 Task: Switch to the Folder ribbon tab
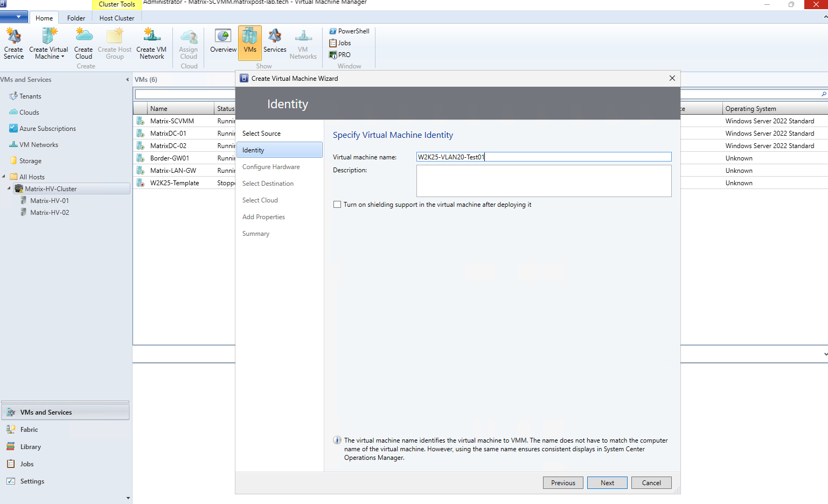coord(76,18)
